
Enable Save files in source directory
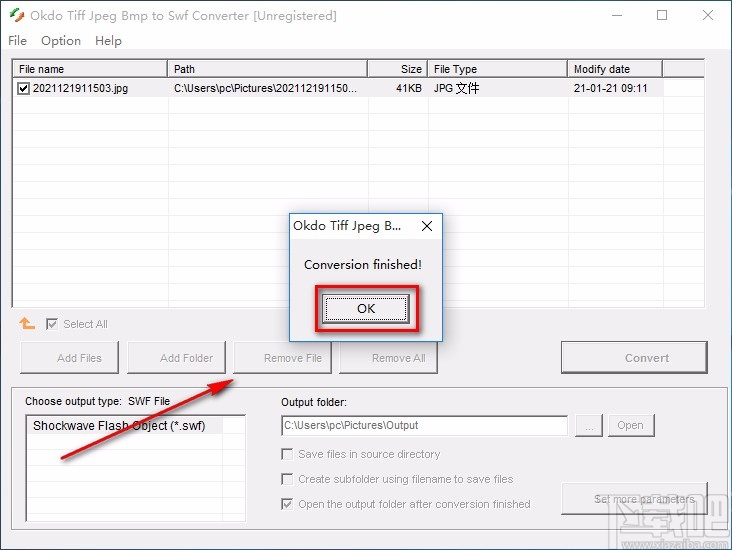coord(287,454)
